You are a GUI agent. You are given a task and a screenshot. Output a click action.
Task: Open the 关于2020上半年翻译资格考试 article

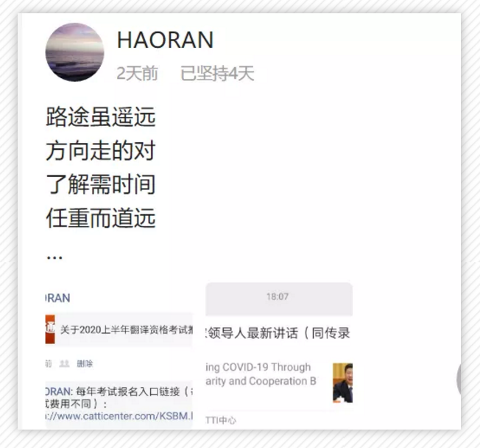tap(127, 329)
